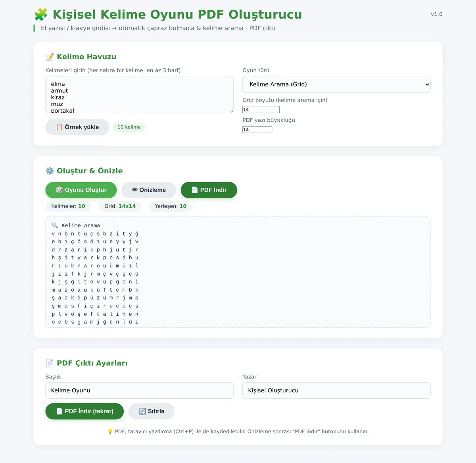Open the Oyun türü dropdown
Viewport: 476px width, 463px height.
click(x=336, y=85)
